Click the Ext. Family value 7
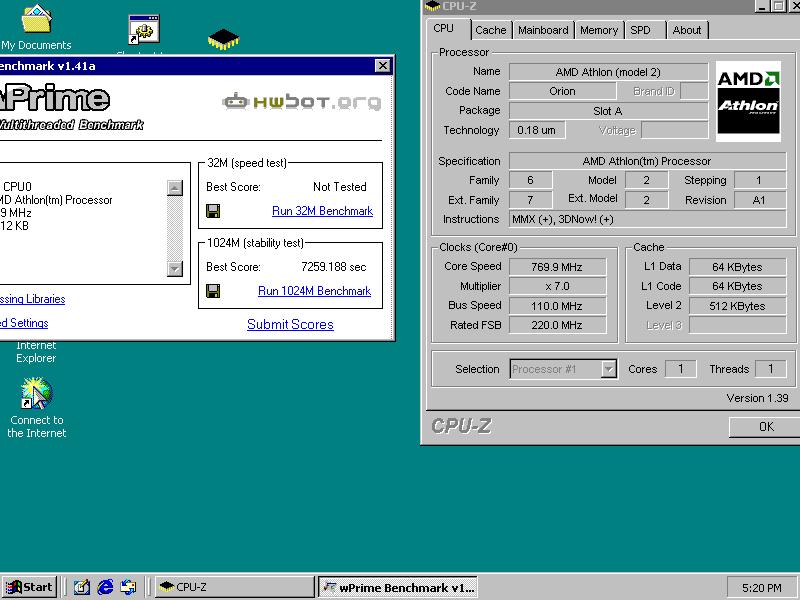Screen dimensions: 800x600 531,200
